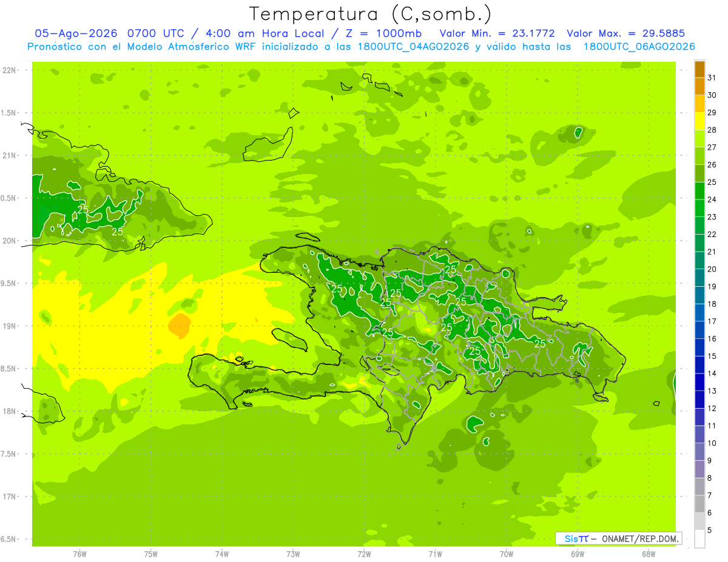
Task: Click the "73W" longitude label
Action: [x=293, y=554]
